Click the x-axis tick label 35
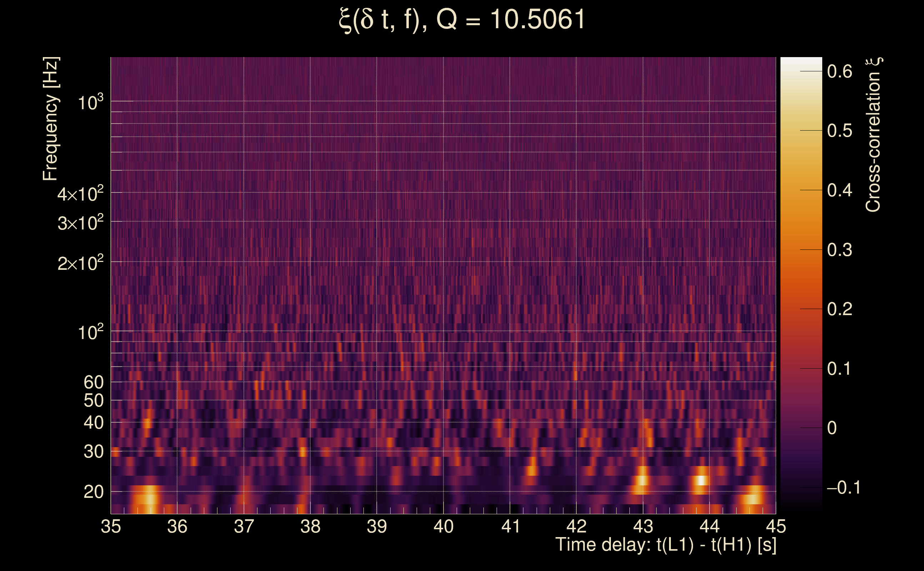The height and width of the screenshot is (571, 924). click(x=111, y=526)
